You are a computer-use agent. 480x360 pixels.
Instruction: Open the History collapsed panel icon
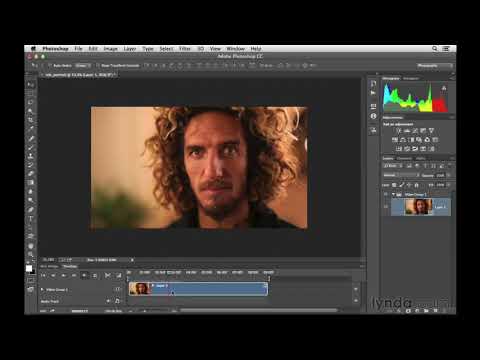click(373, 83)
